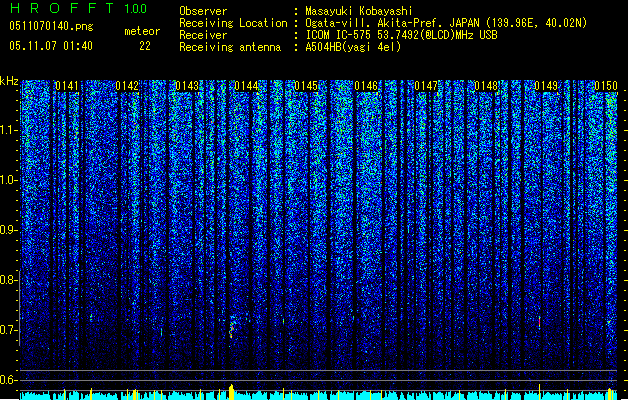Viewport: 629px width, 400px height.
Task: Click the 0145 time marker
Action: 306,86
